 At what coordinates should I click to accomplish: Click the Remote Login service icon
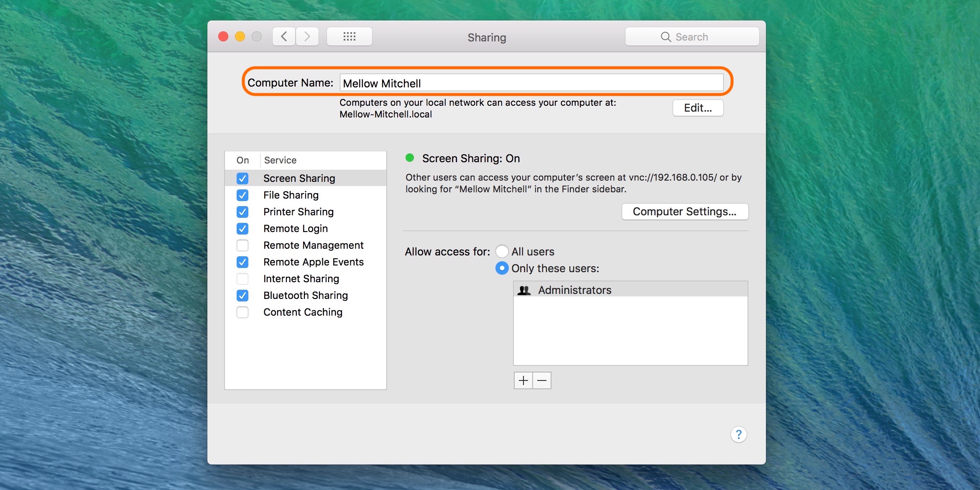[242, 228]
